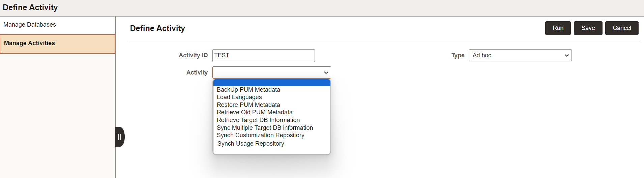Switch to Manage Activities sidebar item
The height and width of the screenshot is (178, 644).
tap(58, 44)
